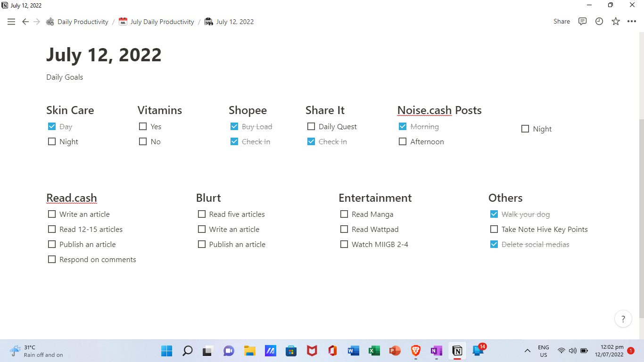The image size is (644, 362).
Task: Launch McAfee from the taskbar
Action: pyautogui.click(x=312, y=351)
